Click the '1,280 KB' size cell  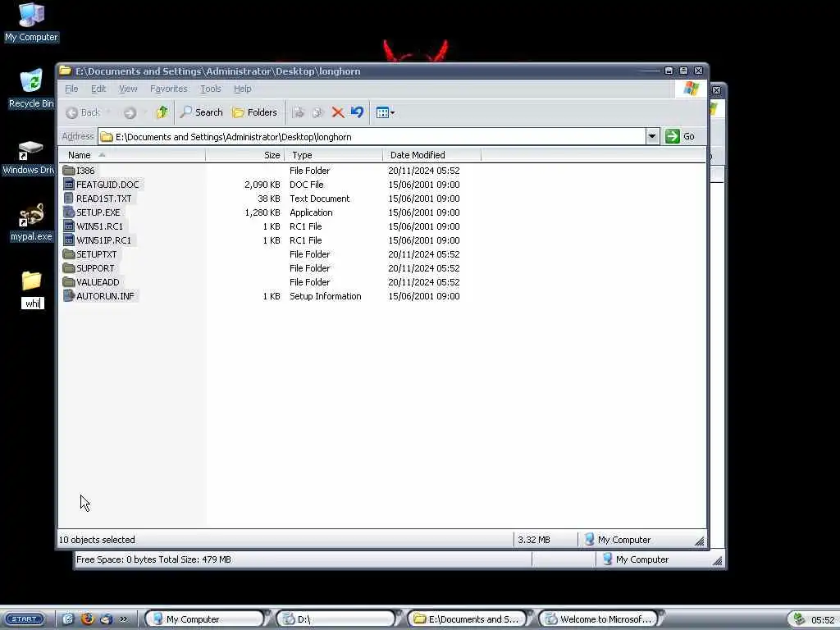click(x=262, y=212)
